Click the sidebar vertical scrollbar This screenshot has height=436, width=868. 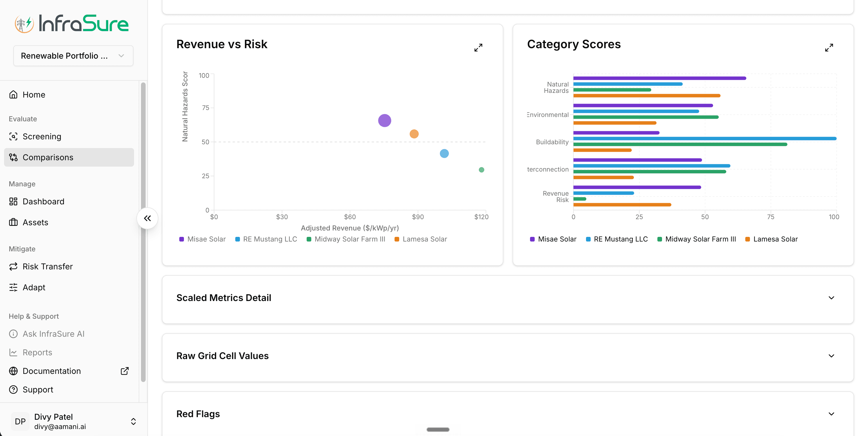point(143,232)
